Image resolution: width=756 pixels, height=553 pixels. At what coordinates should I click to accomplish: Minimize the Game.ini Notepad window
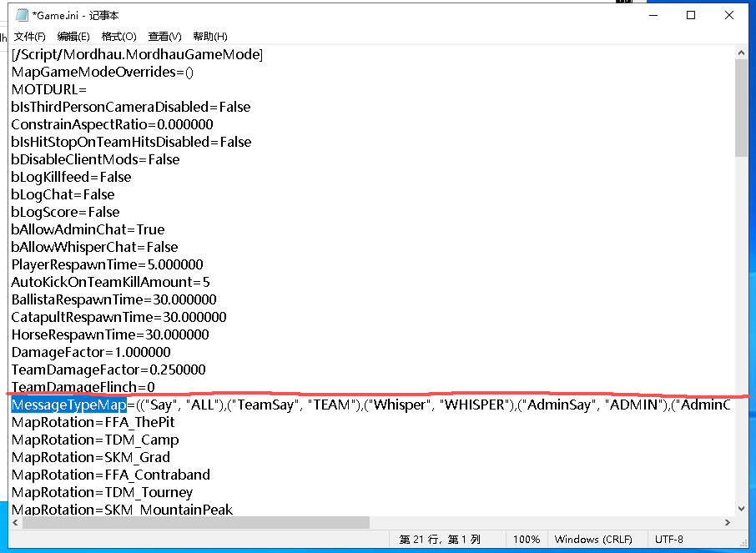pyautogui.click(x=651, y=15)
